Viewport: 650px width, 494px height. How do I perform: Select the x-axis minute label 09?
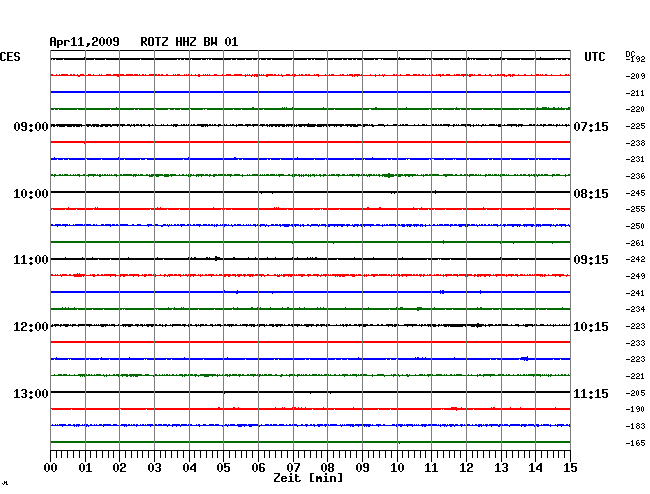362,468
